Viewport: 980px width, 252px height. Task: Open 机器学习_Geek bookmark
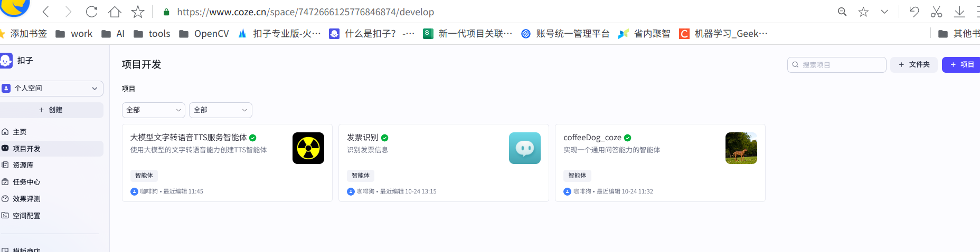723,34
